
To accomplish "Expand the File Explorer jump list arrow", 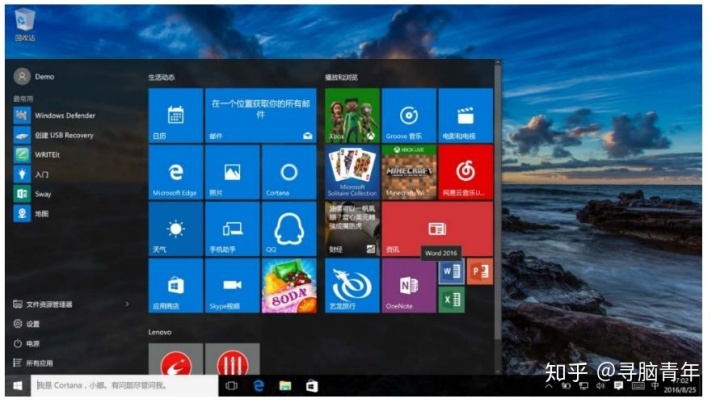I will [x=127, y=304].
